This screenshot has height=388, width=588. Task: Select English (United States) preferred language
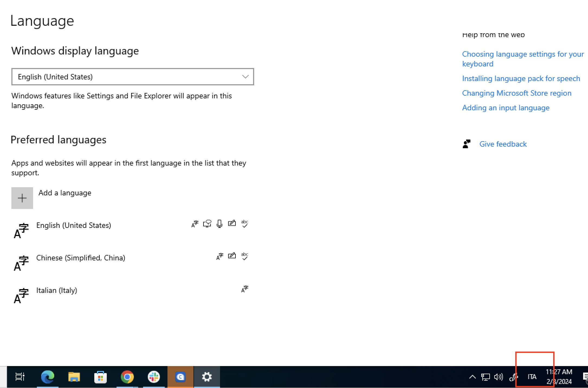74,225
